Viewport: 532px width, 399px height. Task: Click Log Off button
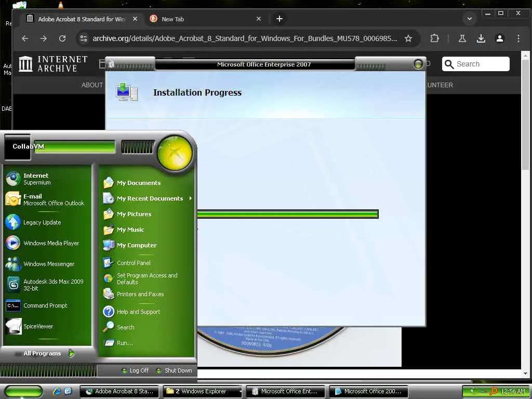pyautogui.click(x=135, y=370)
